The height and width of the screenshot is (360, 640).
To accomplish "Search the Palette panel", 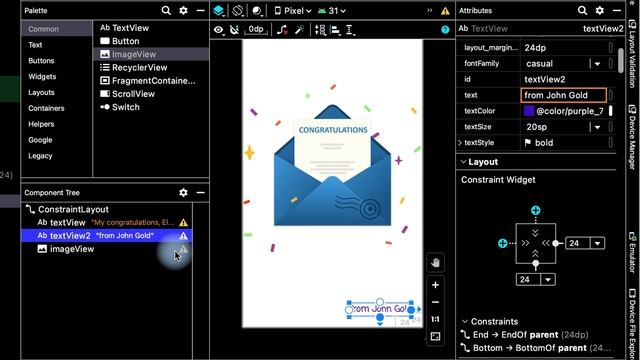I will point(166,11).
